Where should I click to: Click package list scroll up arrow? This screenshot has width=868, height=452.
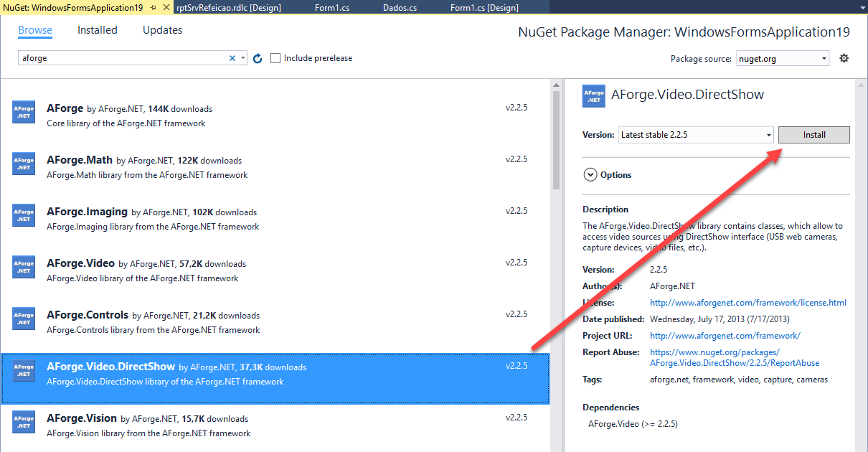click(557, 85)
